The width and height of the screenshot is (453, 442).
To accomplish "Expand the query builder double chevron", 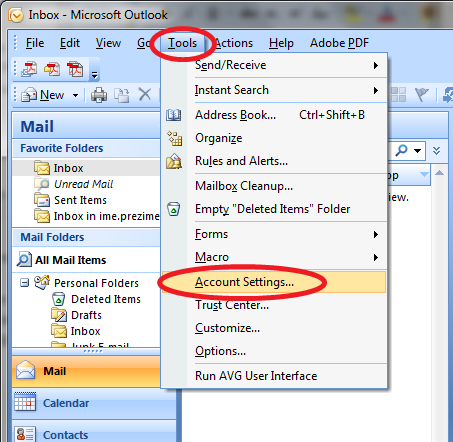I will click(436, 151).
